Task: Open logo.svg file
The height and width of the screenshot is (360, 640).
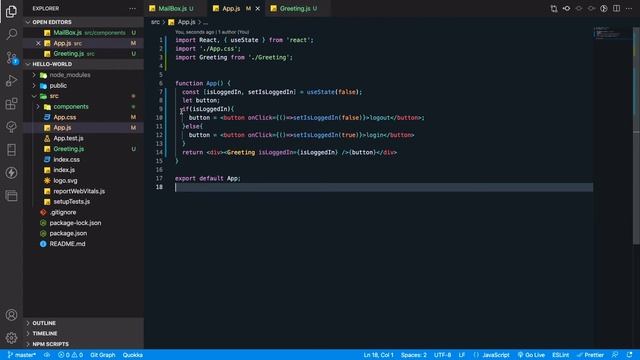Action: 83,180
